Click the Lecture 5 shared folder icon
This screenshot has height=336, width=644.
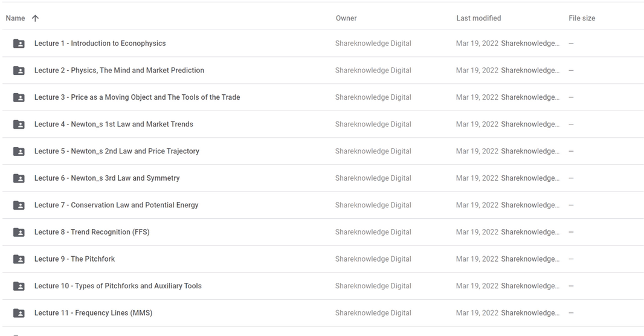point(19,151)
